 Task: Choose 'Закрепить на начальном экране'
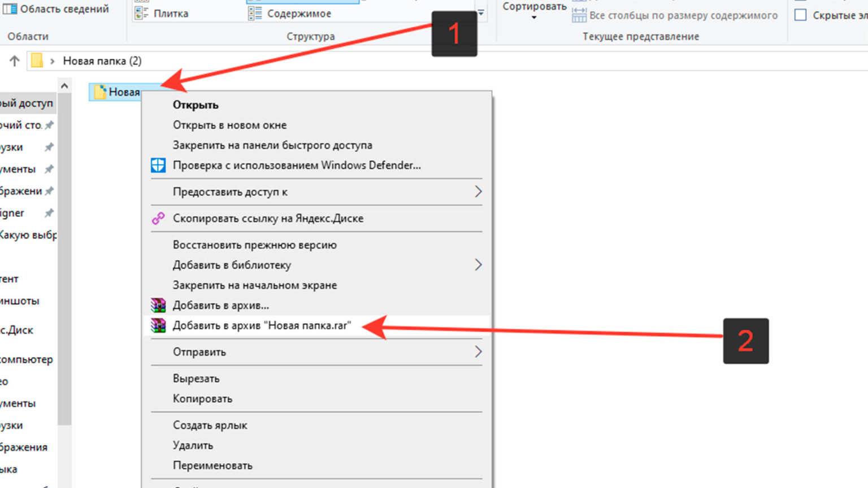[x=254, y=285]
